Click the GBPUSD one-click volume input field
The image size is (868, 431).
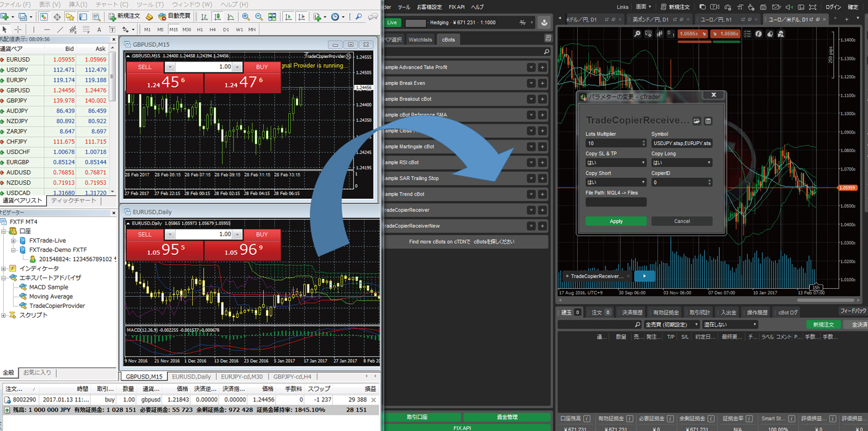point(204,66)
